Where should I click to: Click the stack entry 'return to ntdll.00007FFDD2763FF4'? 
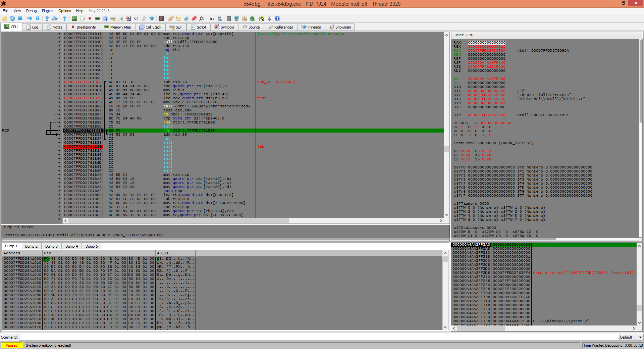point(584,273)
